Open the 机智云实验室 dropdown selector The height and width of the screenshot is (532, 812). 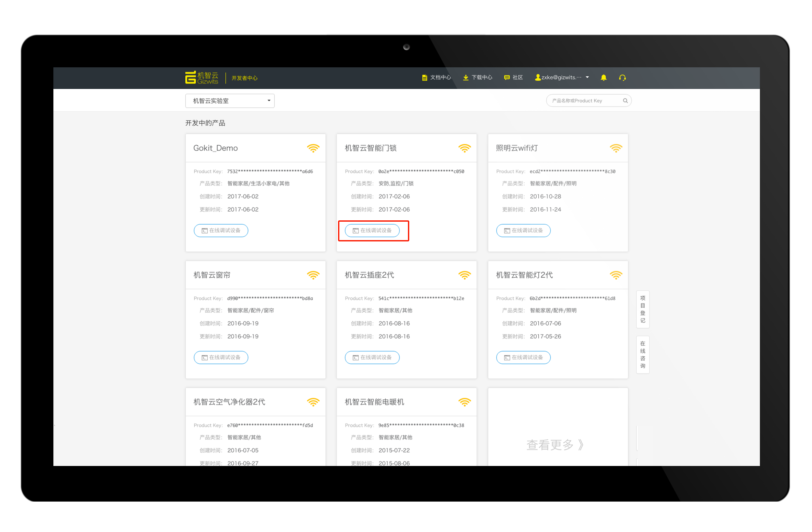click(230, 101)
